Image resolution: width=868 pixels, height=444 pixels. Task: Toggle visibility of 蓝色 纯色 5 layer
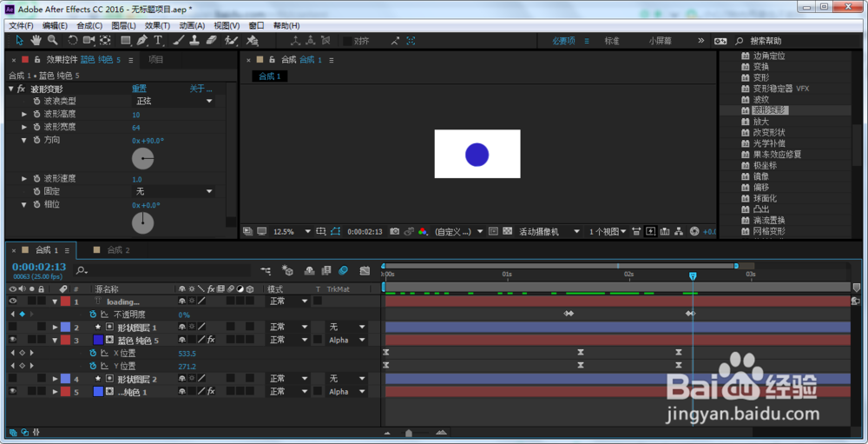coord(13,340)
